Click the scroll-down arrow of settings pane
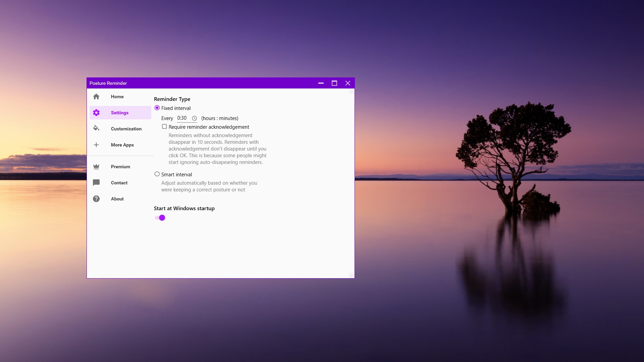Screen dimensions: 644x362 click(x=351, y=275)
